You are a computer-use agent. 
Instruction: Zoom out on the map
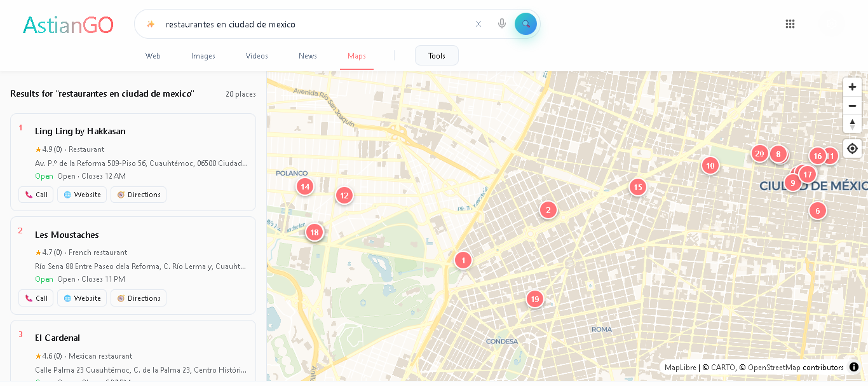click(x=852, y=106)
